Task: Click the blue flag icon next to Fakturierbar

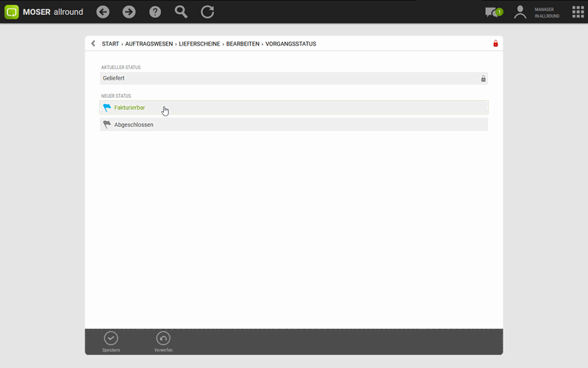Action: tap(107, 107)
